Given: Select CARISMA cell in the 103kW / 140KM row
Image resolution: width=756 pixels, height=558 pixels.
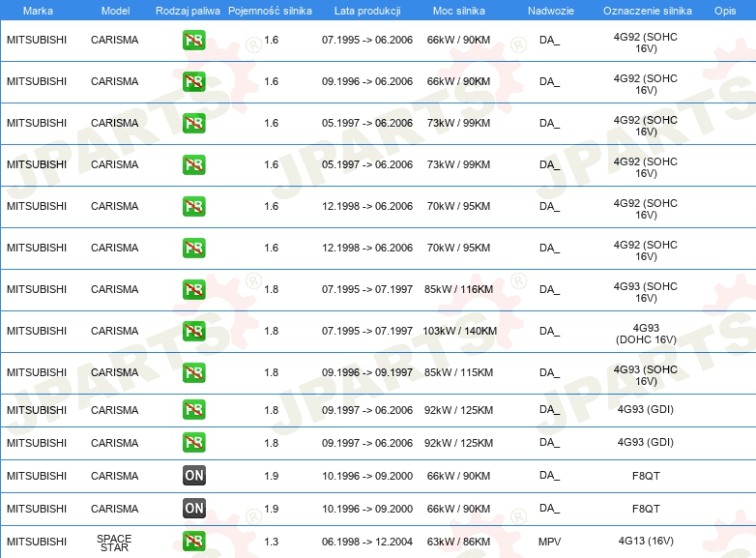Looking at the screenshot, I should (115, 331).
